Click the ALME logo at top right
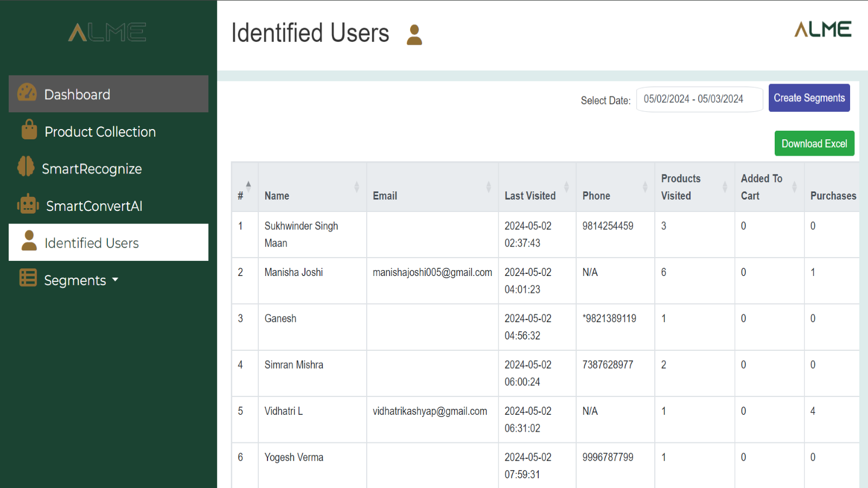 tap(823, 29)
